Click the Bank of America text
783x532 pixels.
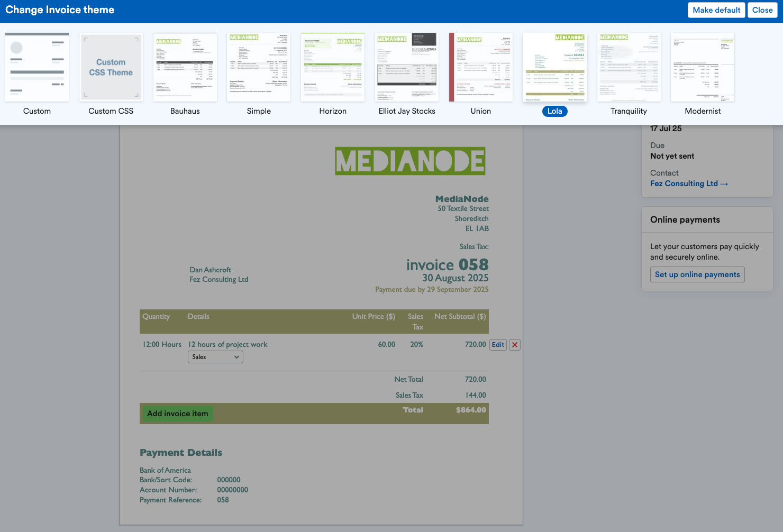pyautogui.click(x=165, y=470)
